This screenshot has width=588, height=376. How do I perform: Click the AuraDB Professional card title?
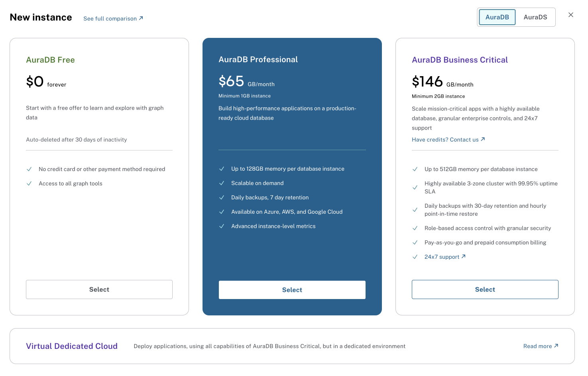[258, 59]
